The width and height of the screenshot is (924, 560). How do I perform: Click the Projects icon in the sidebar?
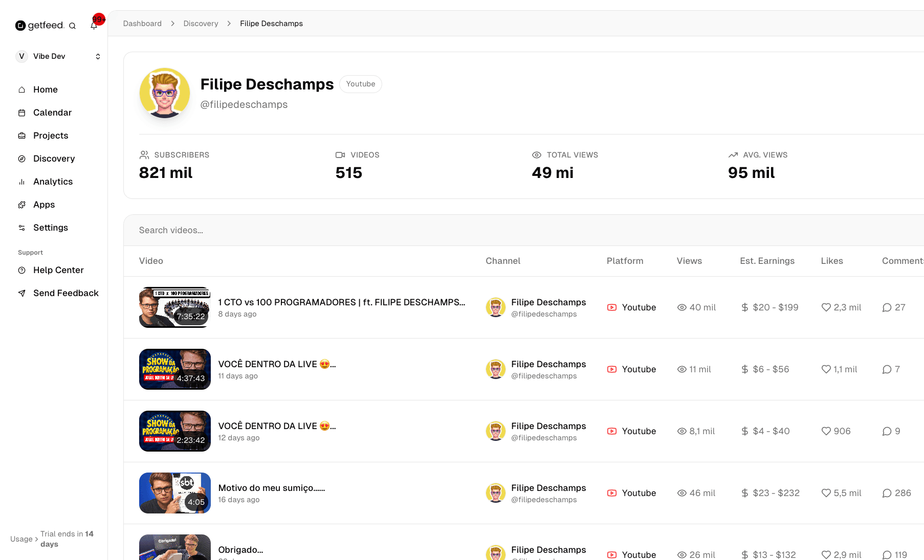tap(21, 136)
